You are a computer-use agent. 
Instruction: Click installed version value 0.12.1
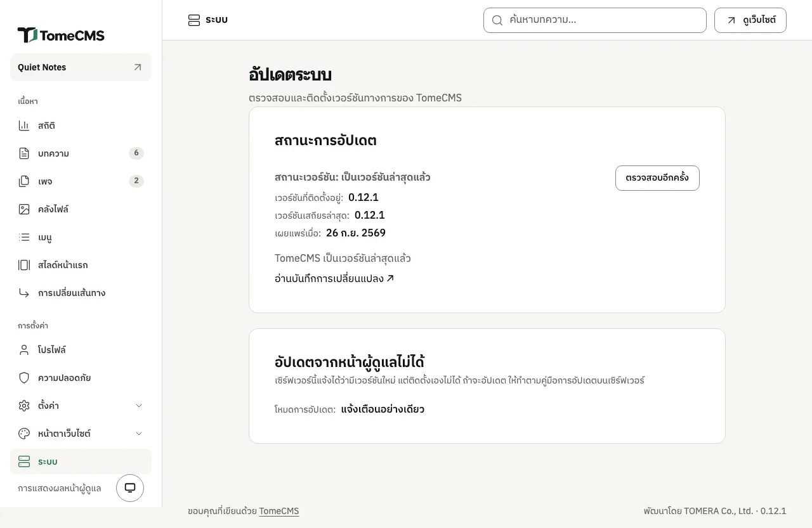[x=363, y=197]
